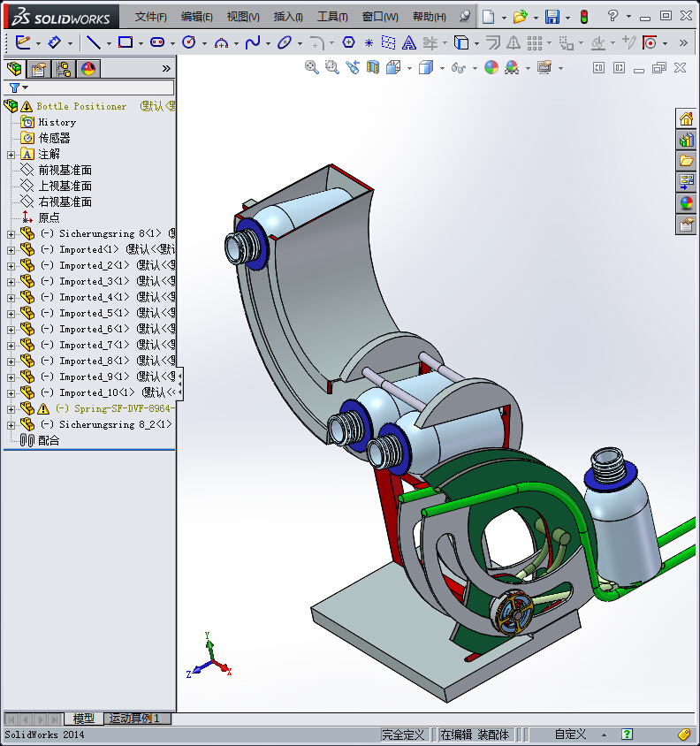Open the 窗口(W) menu
This screenshot has height=746, width=700.
tap(380, 17)
